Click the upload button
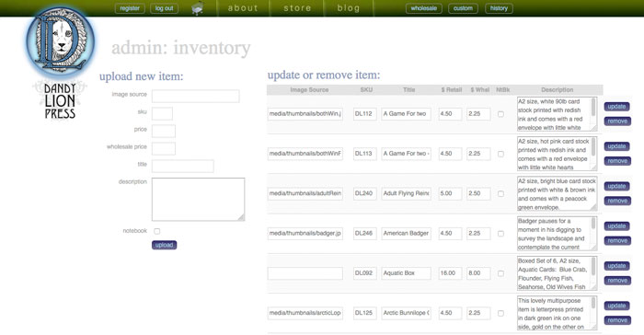The image size is (644, 335). [165, 245]
